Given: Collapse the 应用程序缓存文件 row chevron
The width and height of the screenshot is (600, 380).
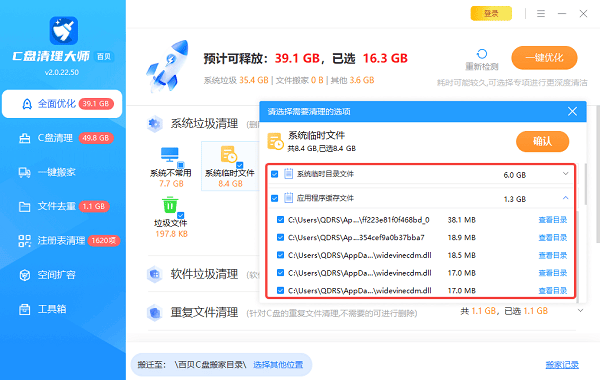Looking at the screenshot, I should click(566, 198).
